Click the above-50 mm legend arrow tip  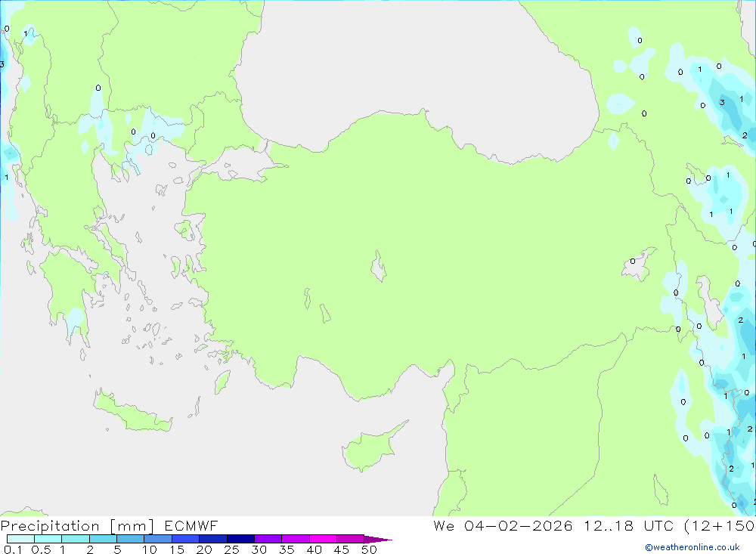(378, 539)
